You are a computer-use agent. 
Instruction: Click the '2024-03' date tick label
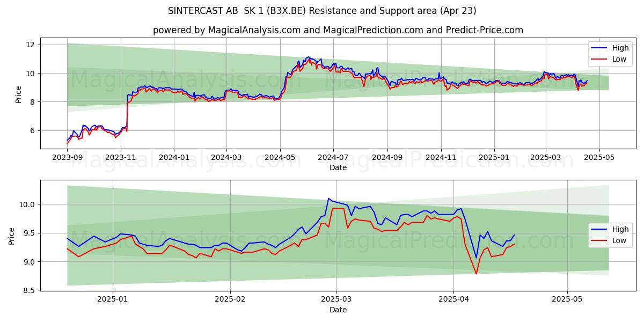pyautogui.click(x=226, y=158)
